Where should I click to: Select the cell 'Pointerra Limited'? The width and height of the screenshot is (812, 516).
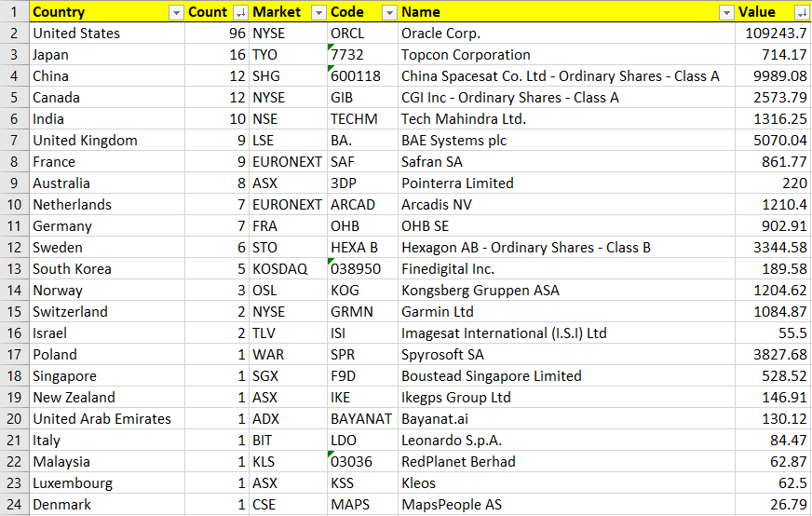(x=566, y=183)
